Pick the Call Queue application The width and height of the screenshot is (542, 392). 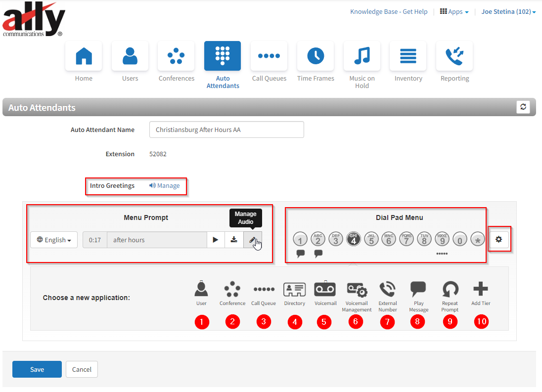click(263, 289)
